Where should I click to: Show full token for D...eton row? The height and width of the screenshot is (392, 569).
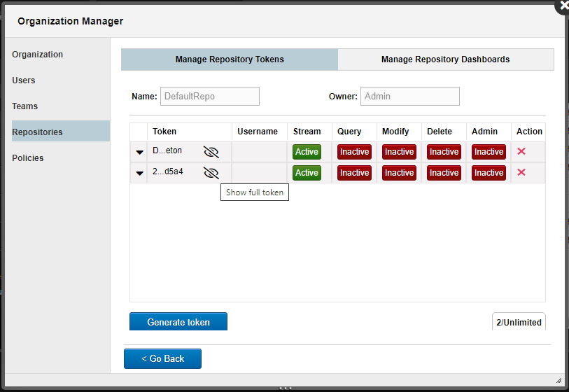coord(211,152)
